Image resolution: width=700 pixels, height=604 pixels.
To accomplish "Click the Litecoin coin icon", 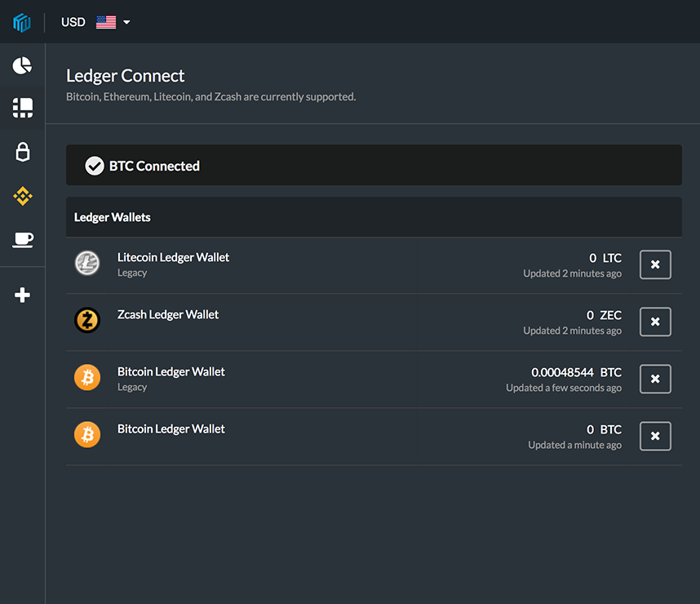I will click(87, 263).
